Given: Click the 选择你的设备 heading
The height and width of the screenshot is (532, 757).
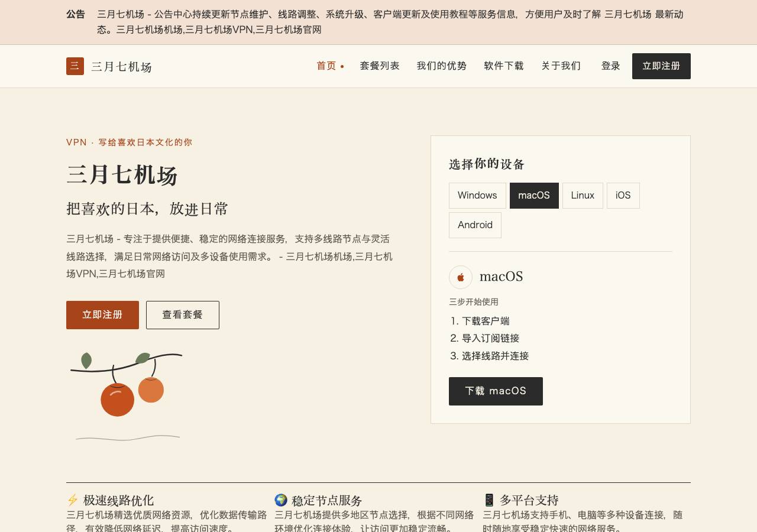Looking at the screenshot, I should pyautogui.click(x=487, y=164).
